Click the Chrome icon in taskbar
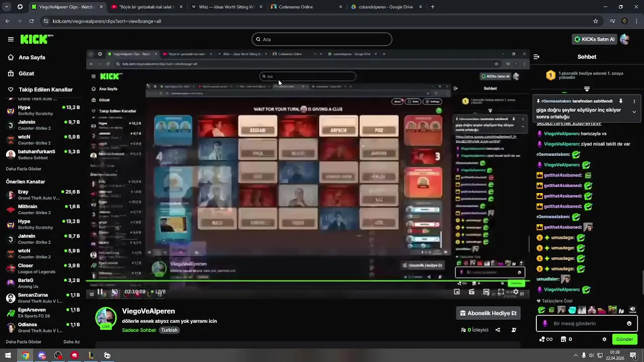Viewport: 644px width, 362px height. click(25, 355)
